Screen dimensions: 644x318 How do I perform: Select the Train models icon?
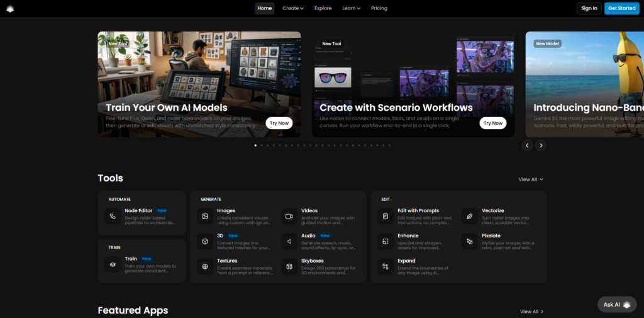click(113, 264)
